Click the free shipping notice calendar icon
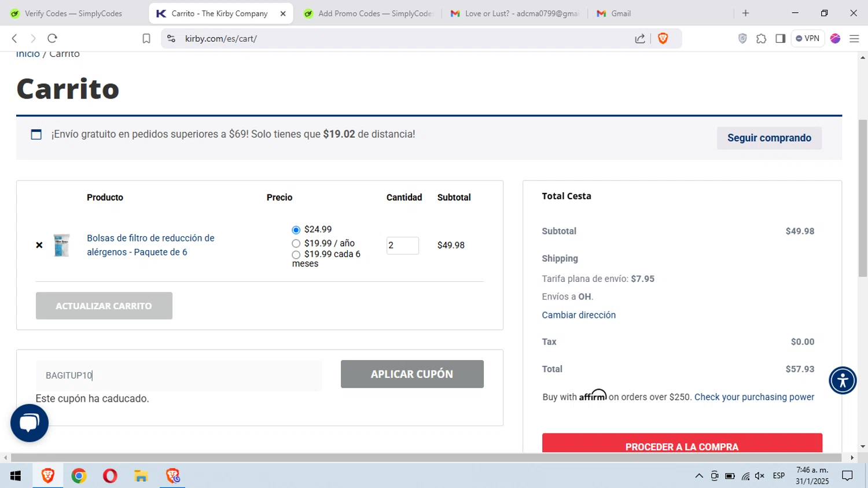 (x=36, y=134)
